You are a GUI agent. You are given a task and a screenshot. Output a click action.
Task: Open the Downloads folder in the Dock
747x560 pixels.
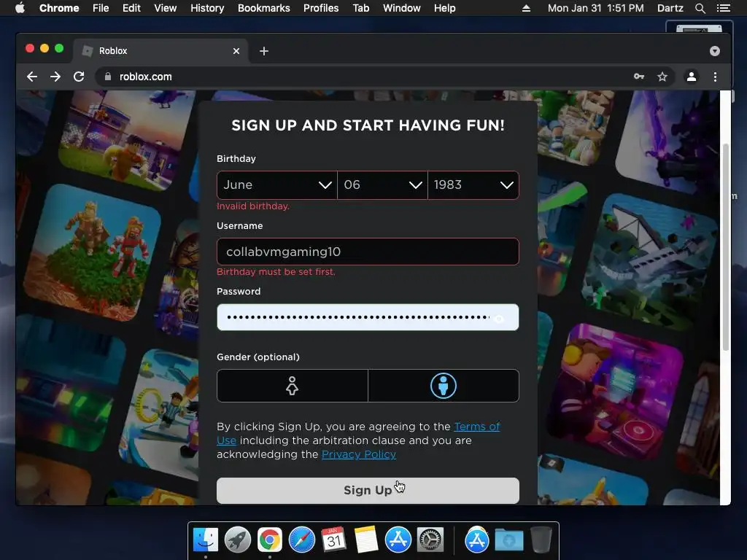pyautogui.click(x=508, y=540)
